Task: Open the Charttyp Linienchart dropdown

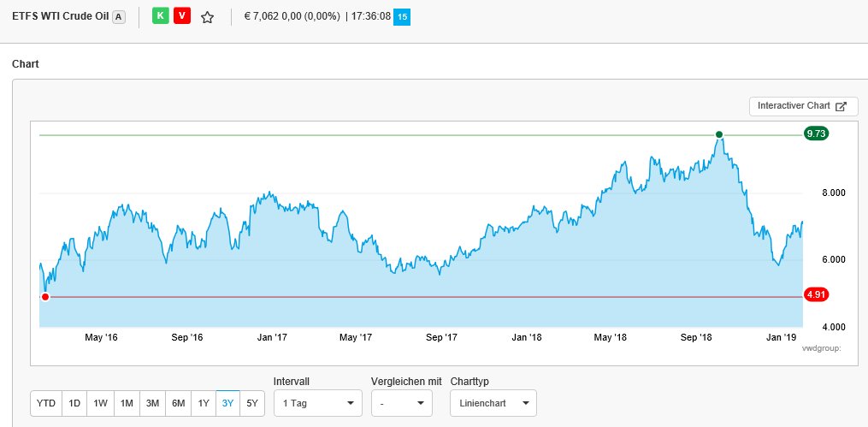Action: (493, 403)
